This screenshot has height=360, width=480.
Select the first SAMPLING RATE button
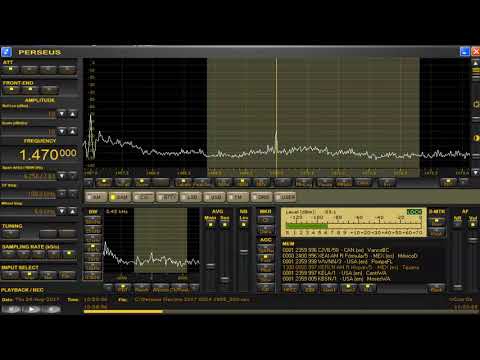point(8,254)
